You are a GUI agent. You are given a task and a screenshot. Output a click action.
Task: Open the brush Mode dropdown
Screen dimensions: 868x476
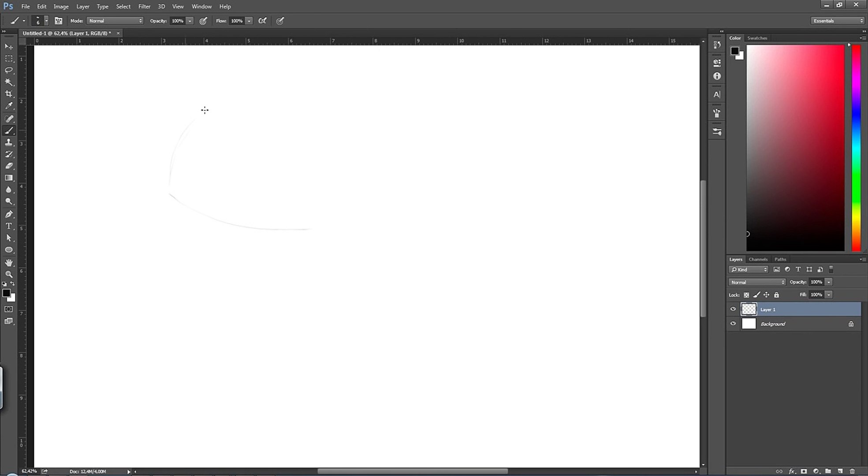coord(115,21)
